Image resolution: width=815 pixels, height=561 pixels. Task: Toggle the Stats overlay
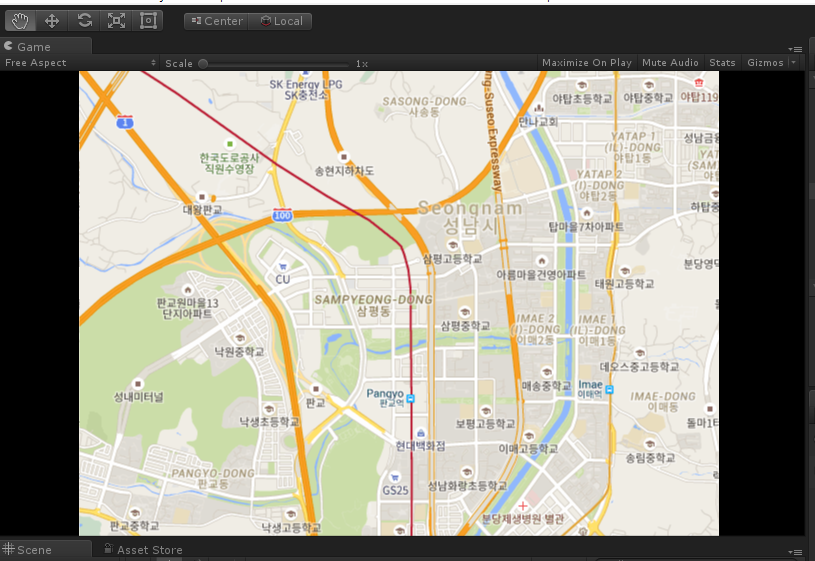point(722,63)
